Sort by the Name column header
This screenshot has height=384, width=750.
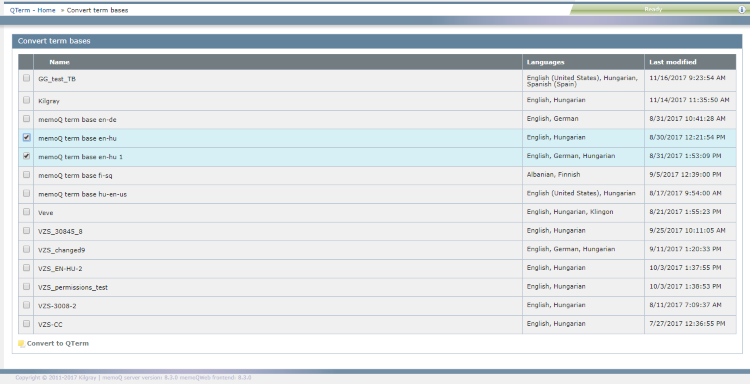click(x=59, y=62)
